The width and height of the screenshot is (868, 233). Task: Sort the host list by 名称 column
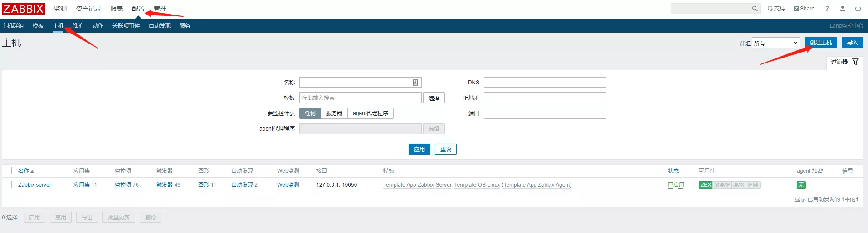(x=24, y=171)
